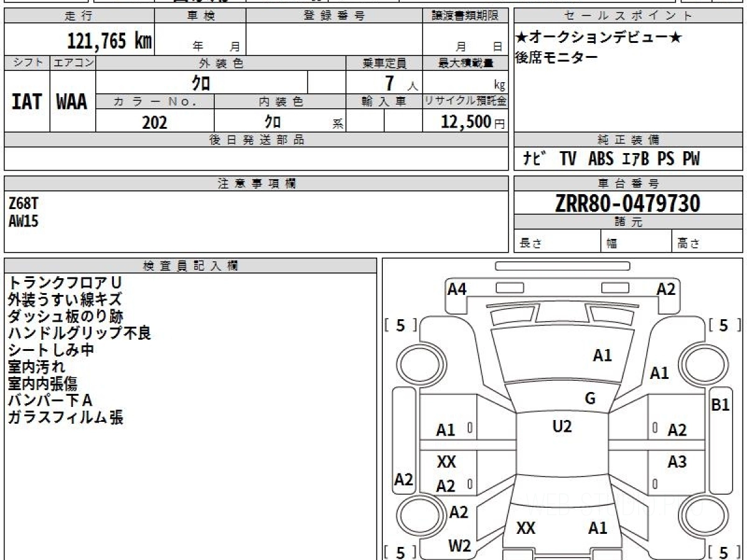Click the W2 mark on the diagram
This screenshot has height=560, width=747.
459,546
